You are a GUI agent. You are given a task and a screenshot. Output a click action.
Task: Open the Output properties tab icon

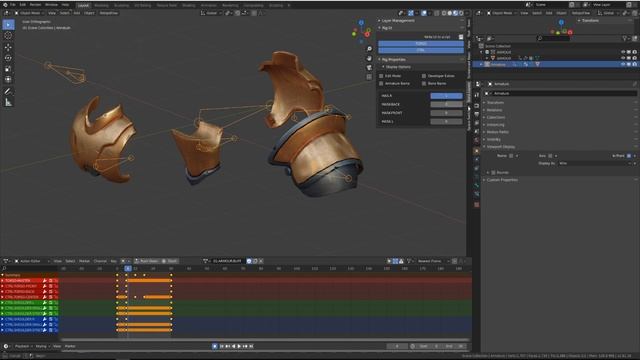tap(477, 114)
